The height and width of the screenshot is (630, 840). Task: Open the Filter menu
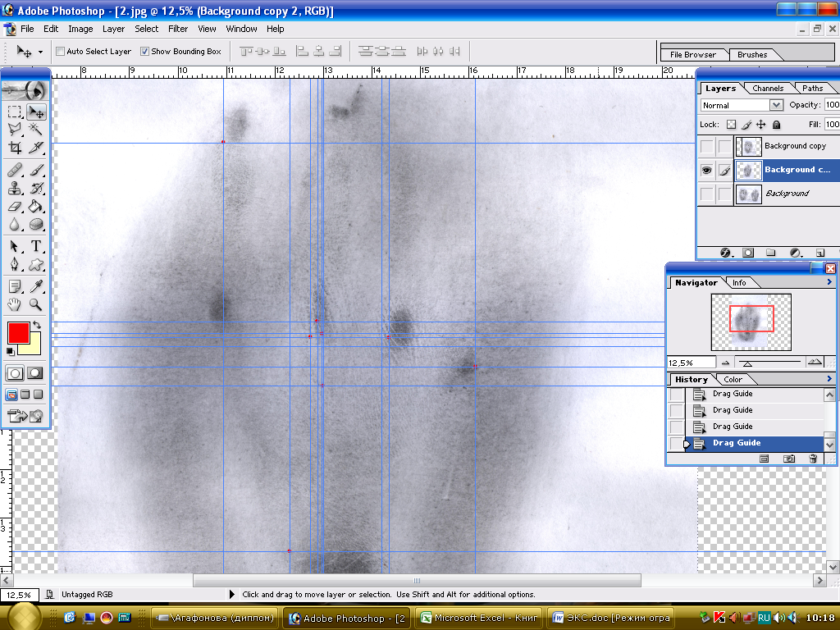[x=178, y=29]
